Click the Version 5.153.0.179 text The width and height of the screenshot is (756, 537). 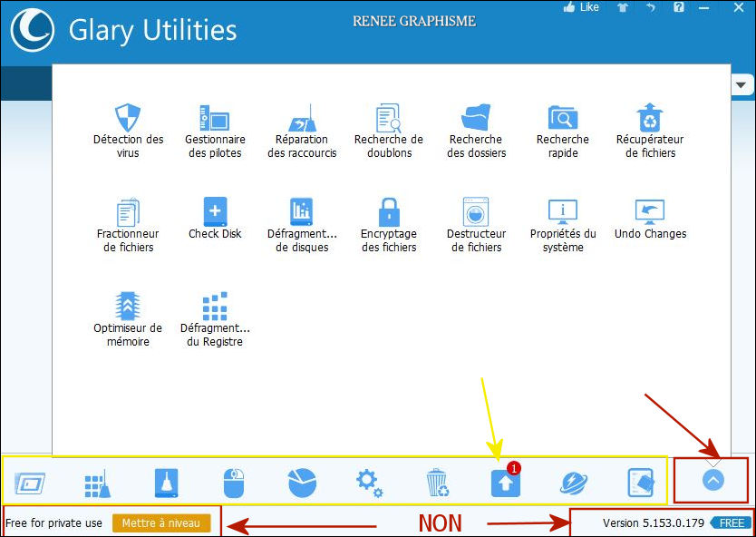coord(654,523)
